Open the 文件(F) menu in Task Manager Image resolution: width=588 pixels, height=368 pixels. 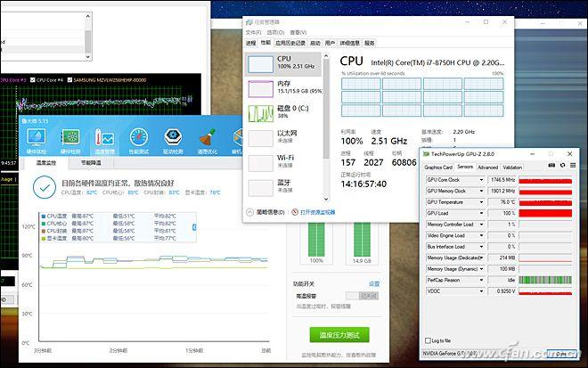tap(253, 33)
